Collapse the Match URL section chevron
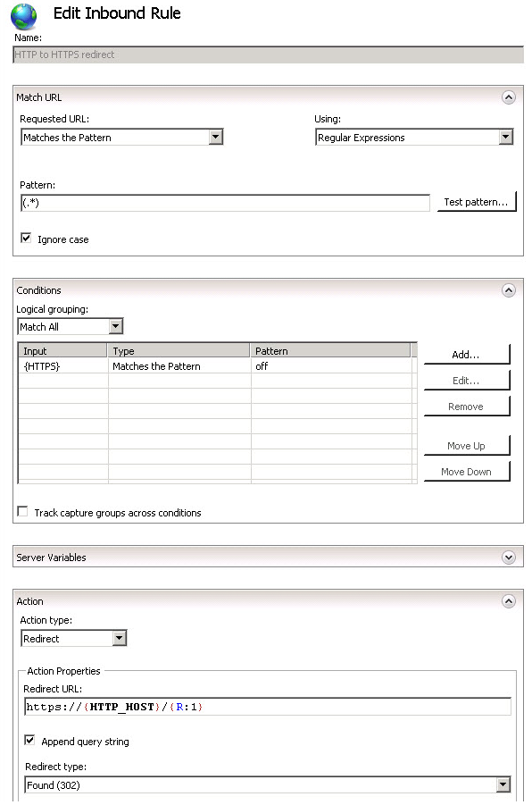Screen dimensions: 532x805 pos(508,97)
